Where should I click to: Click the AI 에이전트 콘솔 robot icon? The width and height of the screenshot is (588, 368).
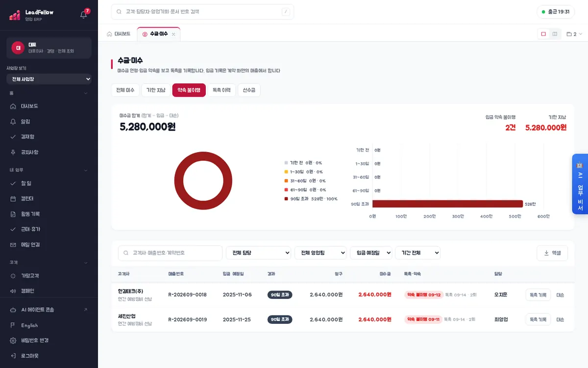tap(13, 310)
